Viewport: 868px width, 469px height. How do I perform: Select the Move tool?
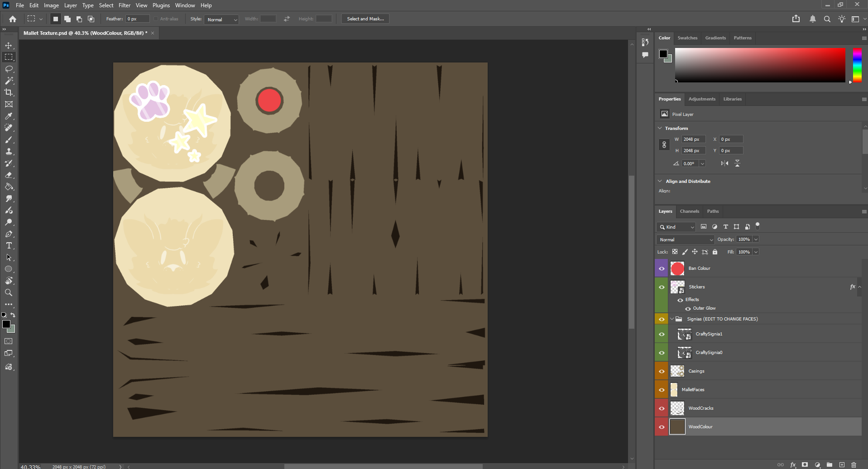click(9, 45)
